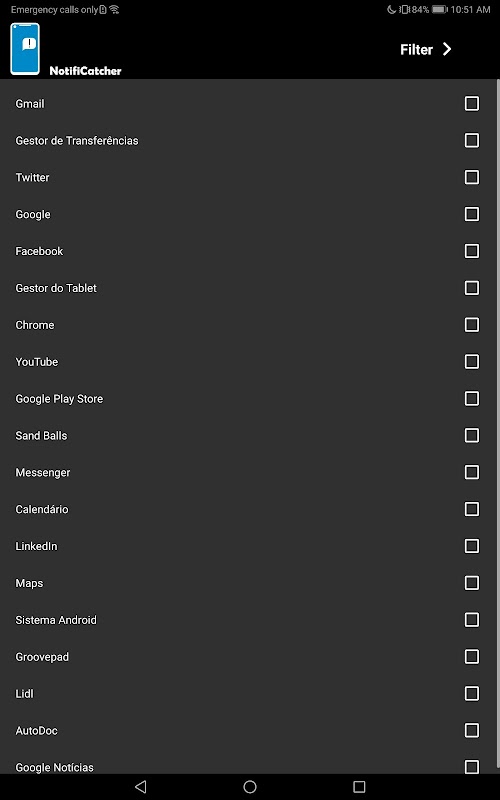Image resolution: width=500 pixels, height=800 pixels.
Task: Tick the Facebook checkbox
Action: pos(472,251)
